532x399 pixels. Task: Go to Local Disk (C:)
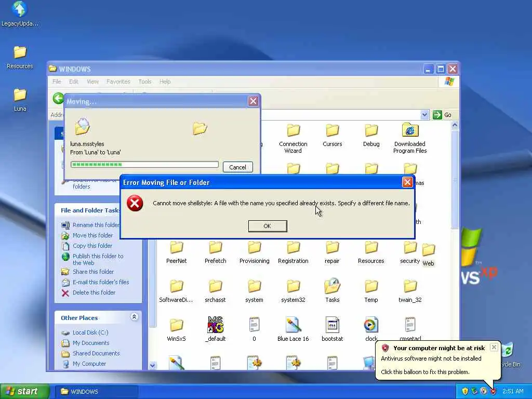[85, 332]
